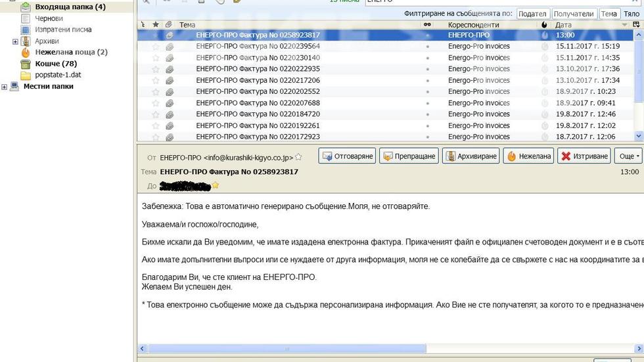Sort messages by Тема column
This screenshot has height=362, width=644.
187,24
